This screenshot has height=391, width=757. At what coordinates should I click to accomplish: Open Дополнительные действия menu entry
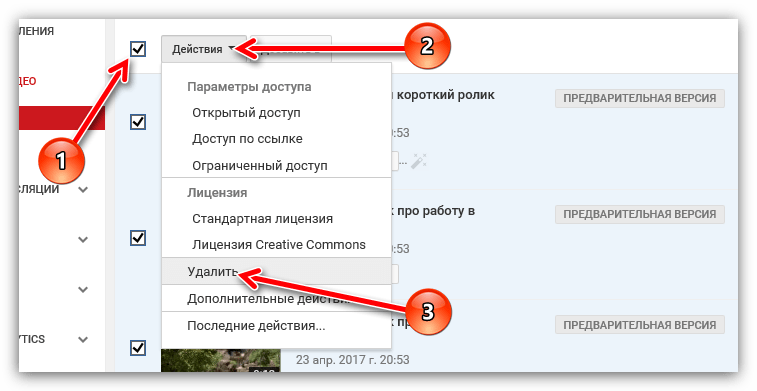[276, 299]
